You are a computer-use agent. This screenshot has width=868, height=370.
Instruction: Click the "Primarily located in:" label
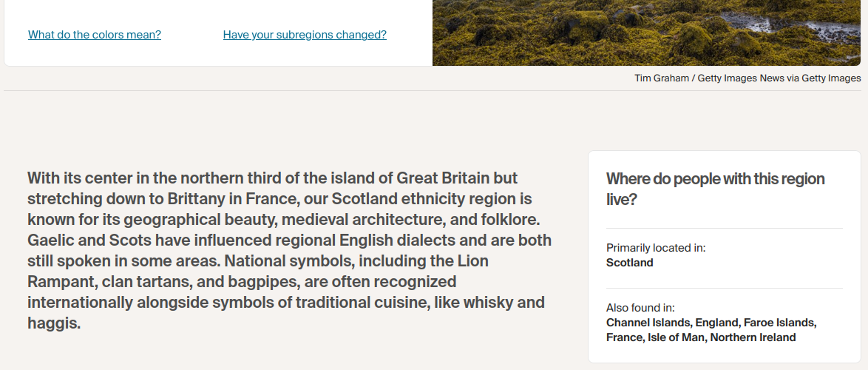click(656, 248)
